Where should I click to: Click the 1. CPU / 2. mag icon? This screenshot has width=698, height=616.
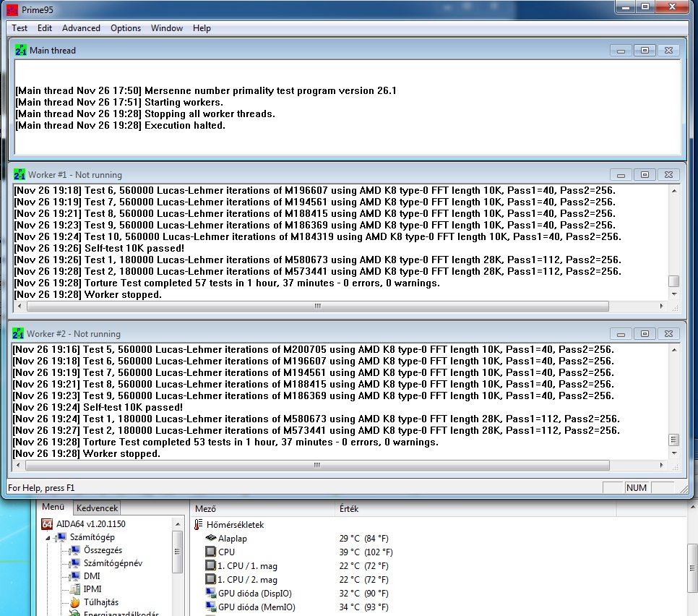[x=210, y=579]
